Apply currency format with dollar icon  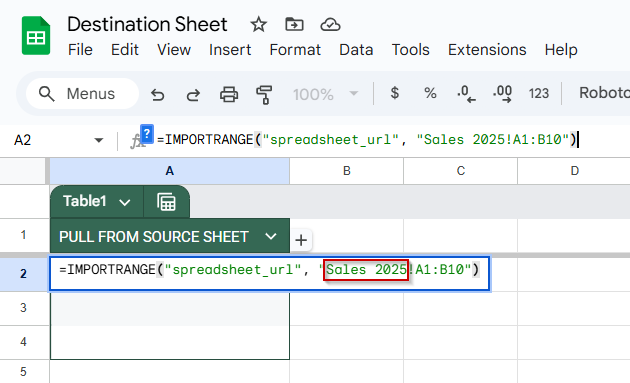[395, 93]
